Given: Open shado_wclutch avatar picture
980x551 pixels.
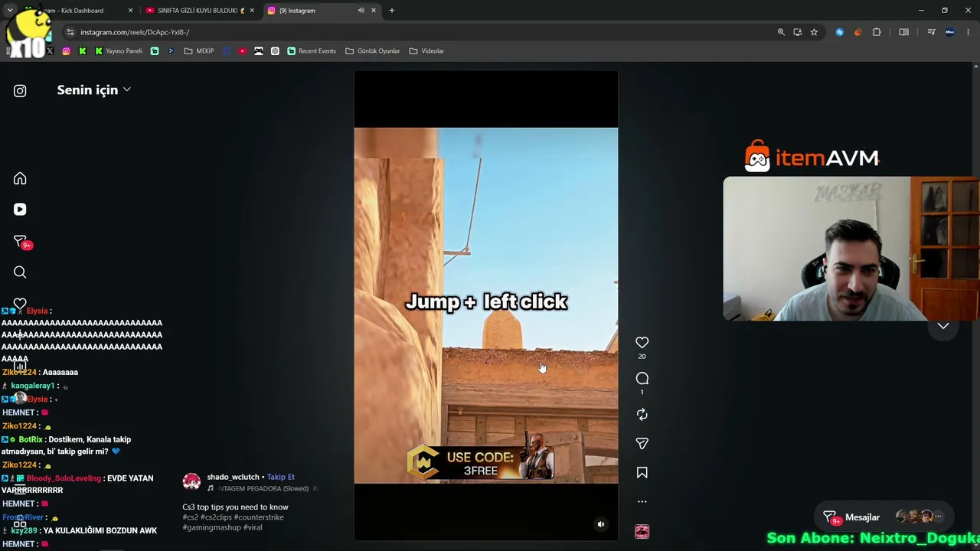Looking at the screenshot, I should point(191,481).
